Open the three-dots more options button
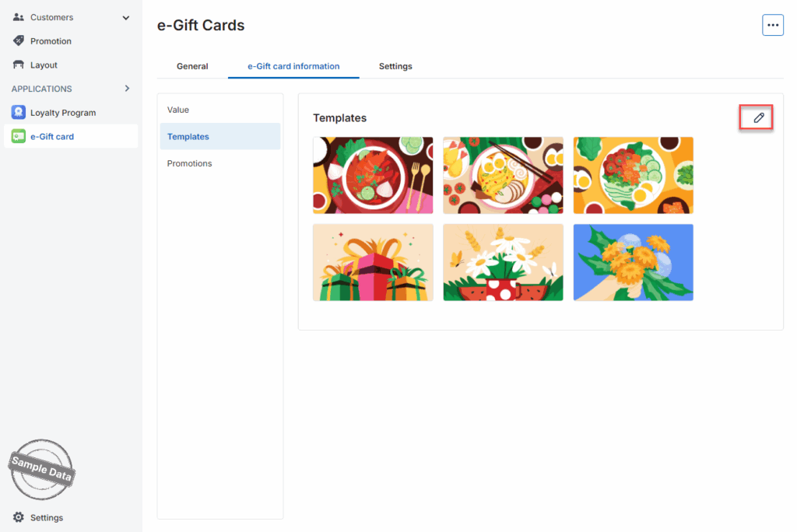The height and width of the screenshot is (532, 797). [x=773, y=25]
